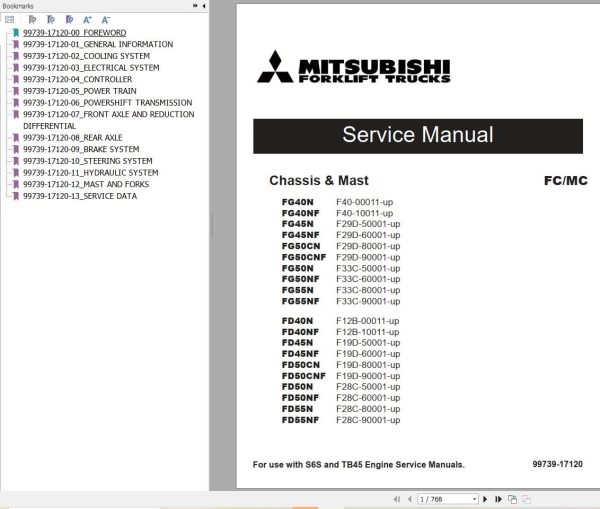600x509 pixels.
Task: Go to the 05_POWER TRAIN bookmark
Action: [80, 91]
